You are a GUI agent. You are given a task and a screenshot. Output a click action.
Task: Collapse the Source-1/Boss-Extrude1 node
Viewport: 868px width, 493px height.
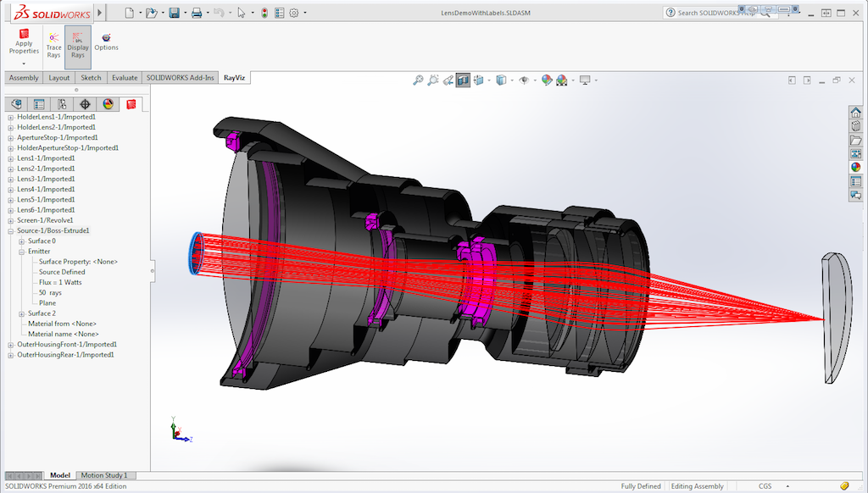pyautogui.click(x=10, y=231)
